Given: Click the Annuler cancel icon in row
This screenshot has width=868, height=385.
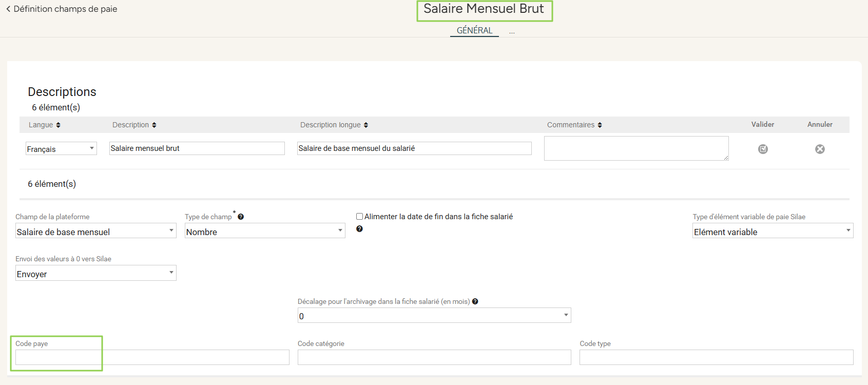Looking at the screenshot, I should click(x=820, y=149).
